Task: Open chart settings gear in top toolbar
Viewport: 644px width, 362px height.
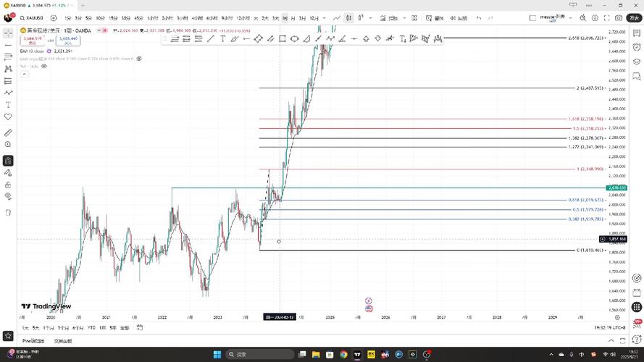Action: (x=595, y=18)
